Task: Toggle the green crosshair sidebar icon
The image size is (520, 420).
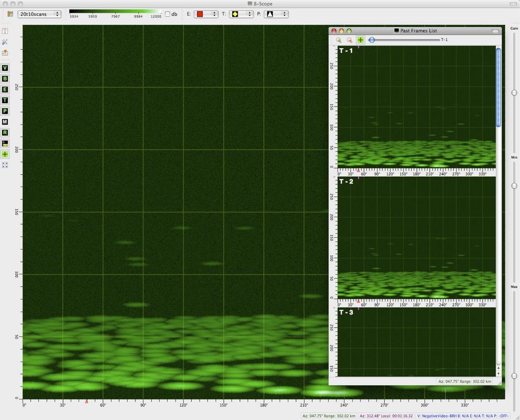Action: coord(4,154)
